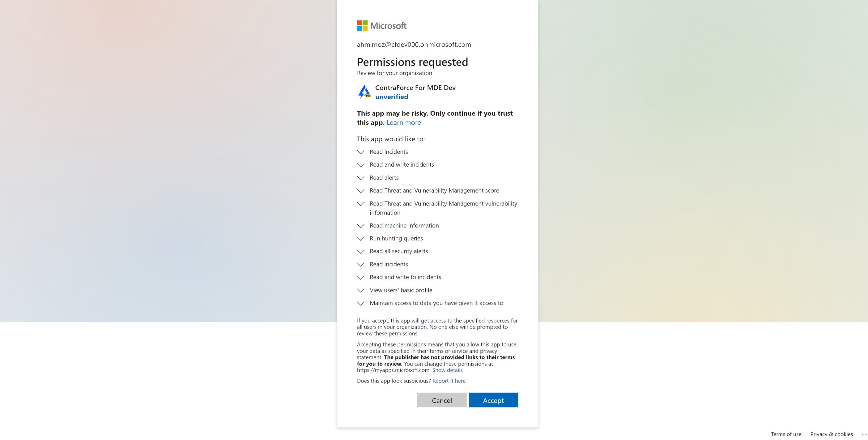The height and width of the screenshot is (440, 868).
Task: Open 'Privacy & cookies' footer link
Action: click(831, 434)
